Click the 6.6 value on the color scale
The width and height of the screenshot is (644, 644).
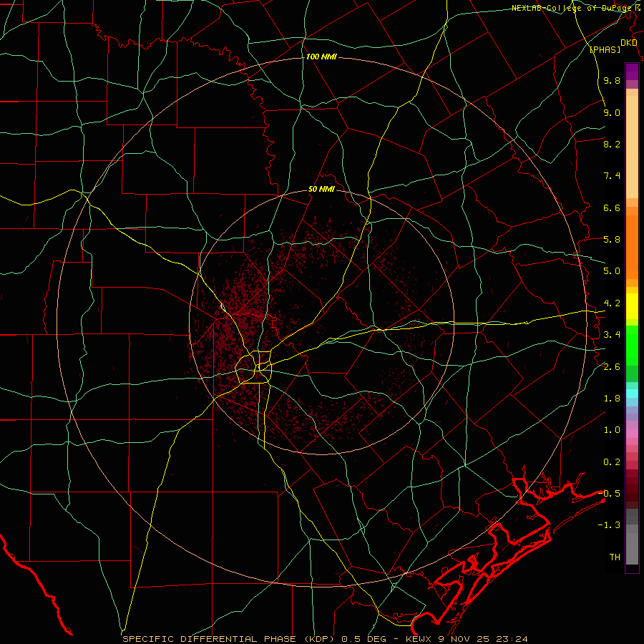(612, 208)
